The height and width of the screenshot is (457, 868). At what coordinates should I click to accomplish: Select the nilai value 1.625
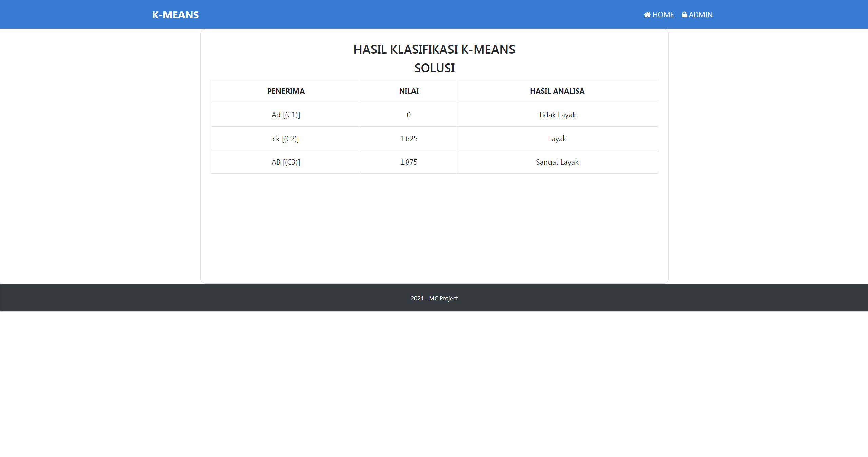pyautogui.click(x=408, y=138)
